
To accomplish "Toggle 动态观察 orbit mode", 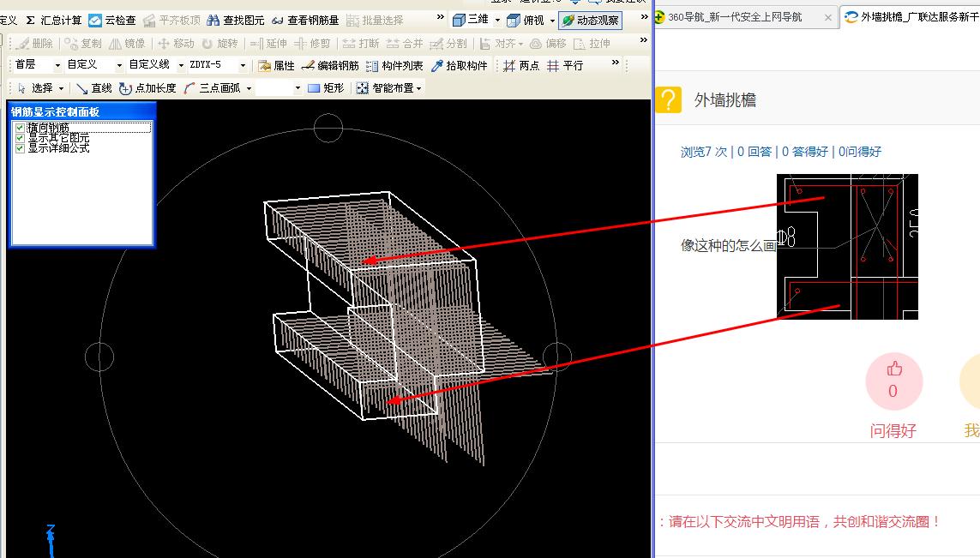I will 590,20.
